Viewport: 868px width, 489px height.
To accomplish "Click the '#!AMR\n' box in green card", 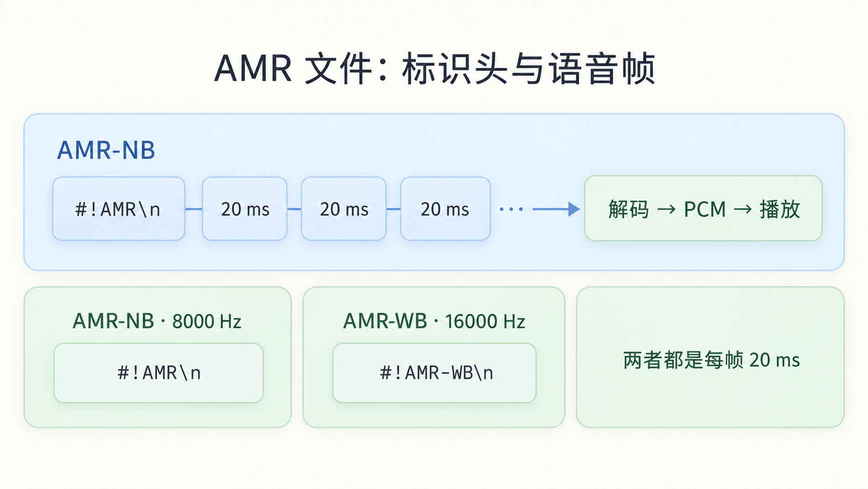I will pos(159,373).
